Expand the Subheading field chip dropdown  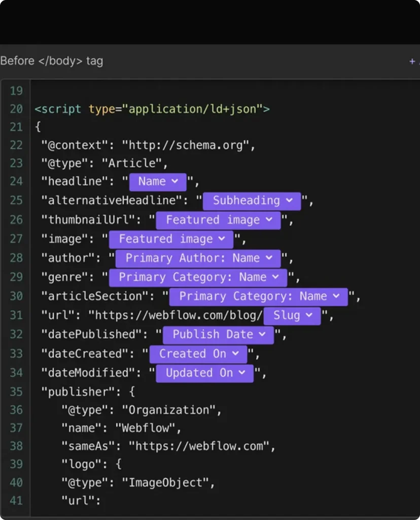252,201
